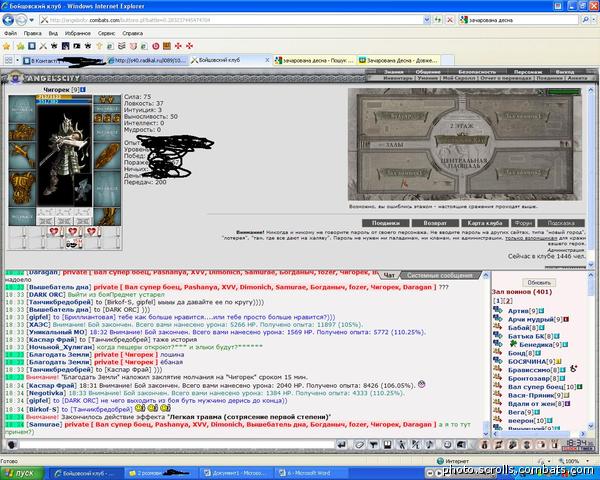Image resolution: width=600 pixels, height=480 pixels.
Task: Open the Favorites star icon
Action: [x=7, y=46]
